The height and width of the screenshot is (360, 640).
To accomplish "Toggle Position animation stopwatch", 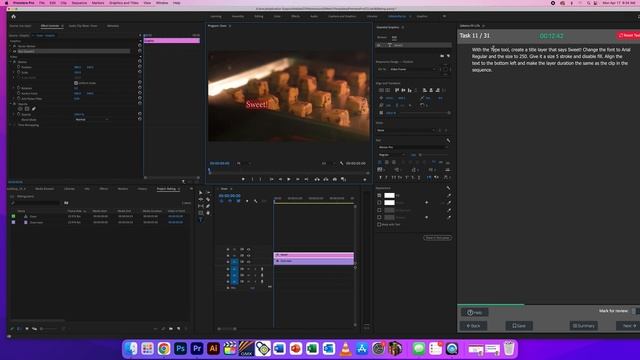I will click(18, 67).
